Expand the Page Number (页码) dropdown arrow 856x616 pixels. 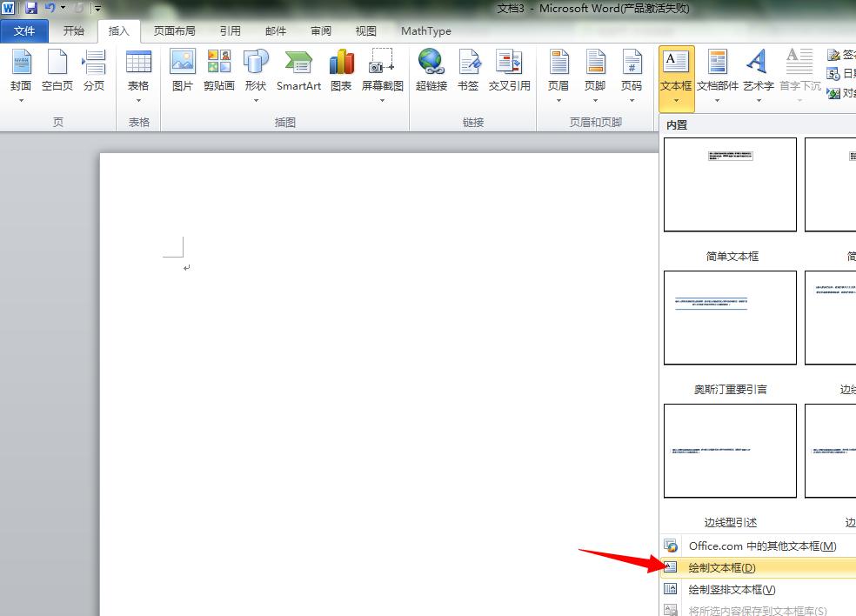pyautogui.click(x=632, y=100)
